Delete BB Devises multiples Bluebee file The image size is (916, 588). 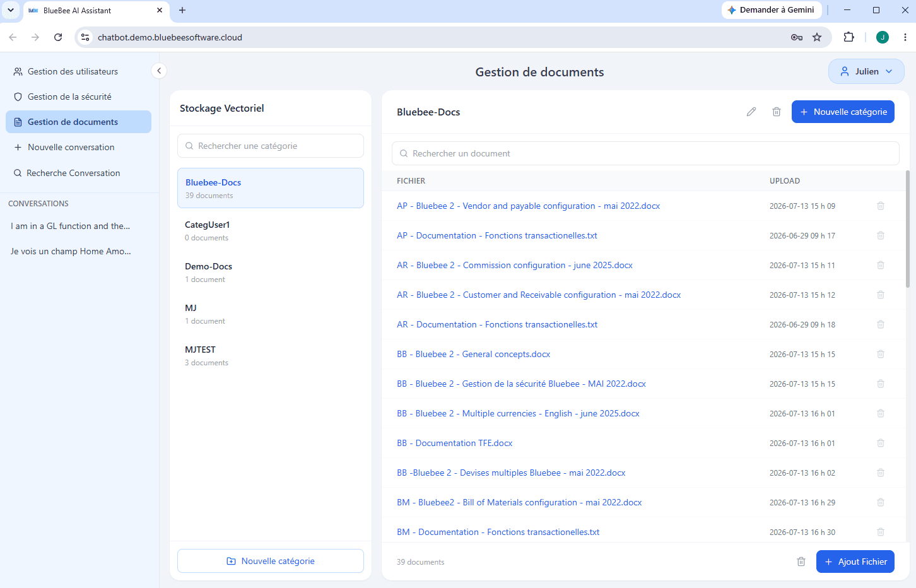tap(881, 473)
